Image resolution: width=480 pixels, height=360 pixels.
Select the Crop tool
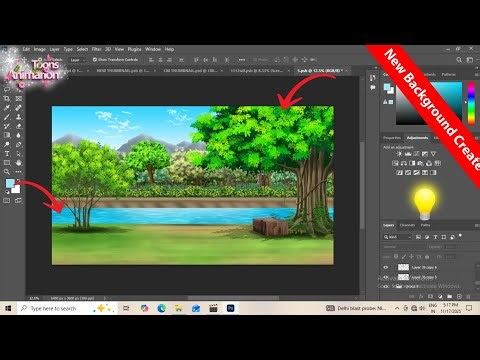click(7, 98)
